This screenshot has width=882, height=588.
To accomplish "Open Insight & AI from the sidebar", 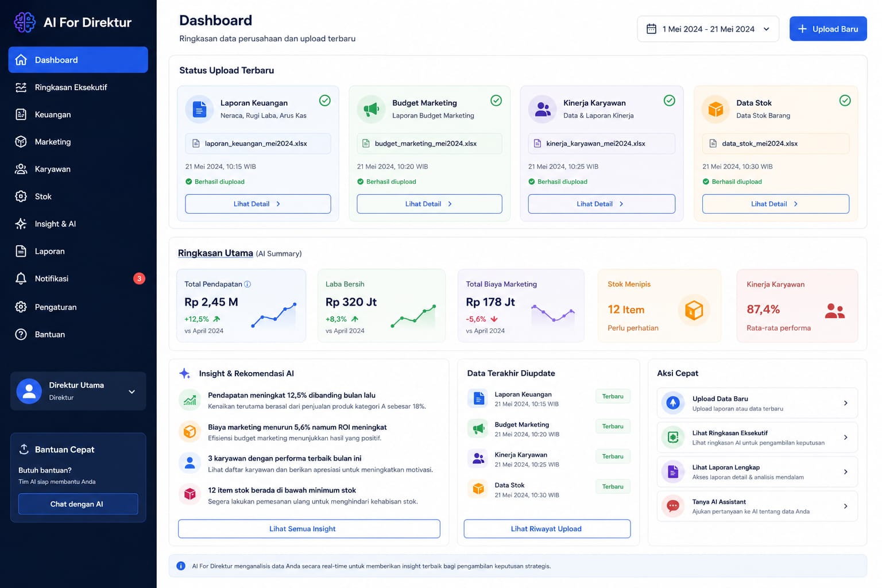I will 78,224.
